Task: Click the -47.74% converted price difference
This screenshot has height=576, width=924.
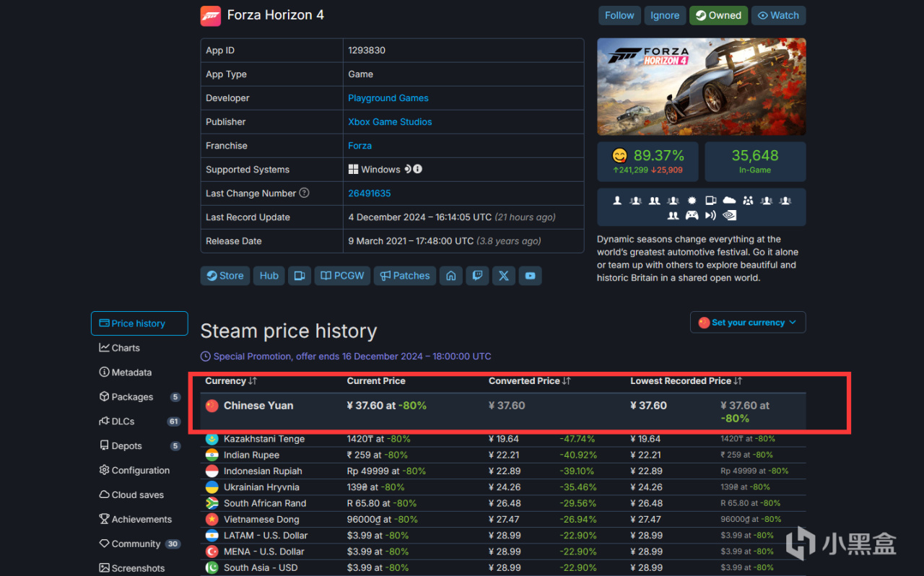Action: [x=577, y=439]
